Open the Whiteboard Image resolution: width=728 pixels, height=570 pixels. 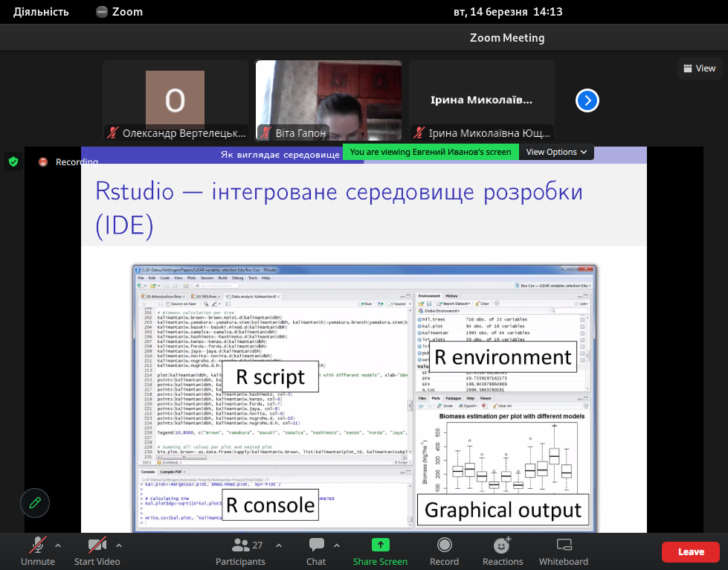click(564, 551)
